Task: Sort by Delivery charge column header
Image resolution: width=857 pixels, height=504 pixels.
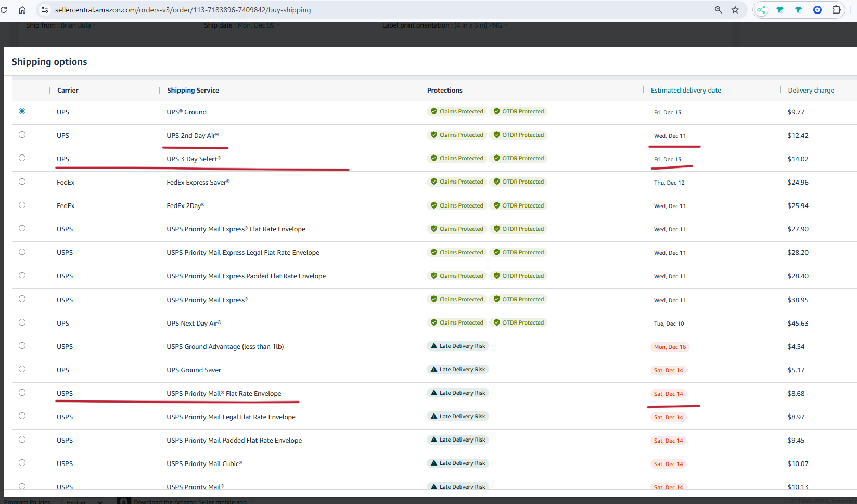Action: click(811, 91)
